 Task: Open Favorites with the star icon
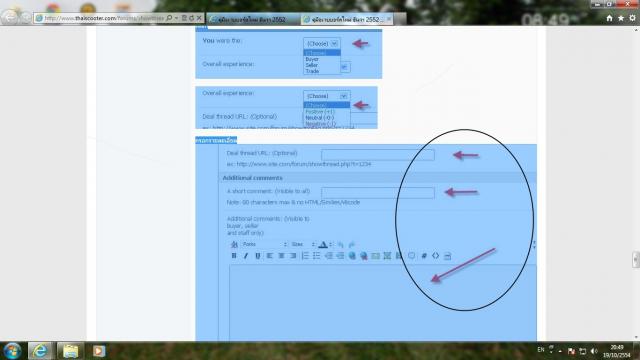tap(621, 18)
